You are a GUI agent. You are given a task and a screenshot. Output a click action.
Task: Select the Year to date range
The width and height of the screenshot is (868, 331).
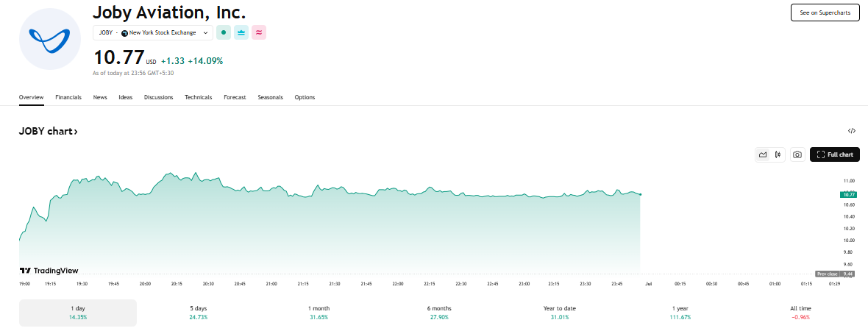coord(560,313)
